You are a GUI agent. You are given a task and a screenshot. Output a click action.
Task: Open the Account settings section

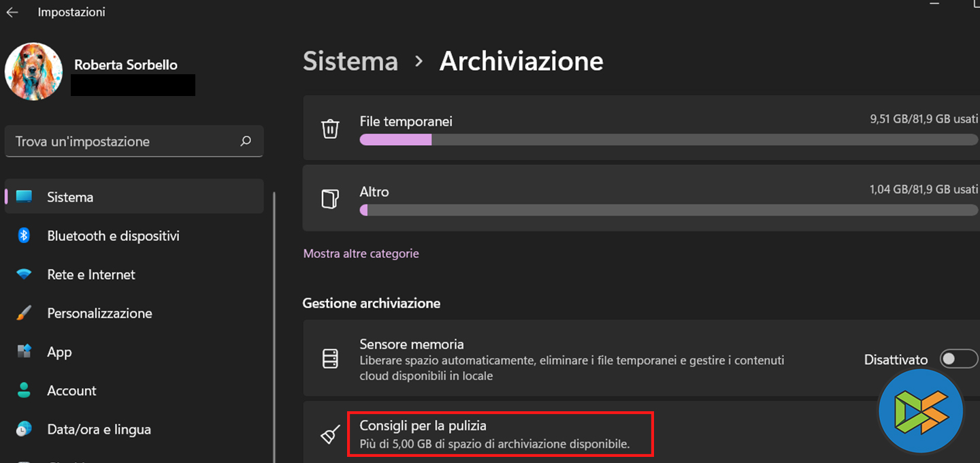coord(71,391)
